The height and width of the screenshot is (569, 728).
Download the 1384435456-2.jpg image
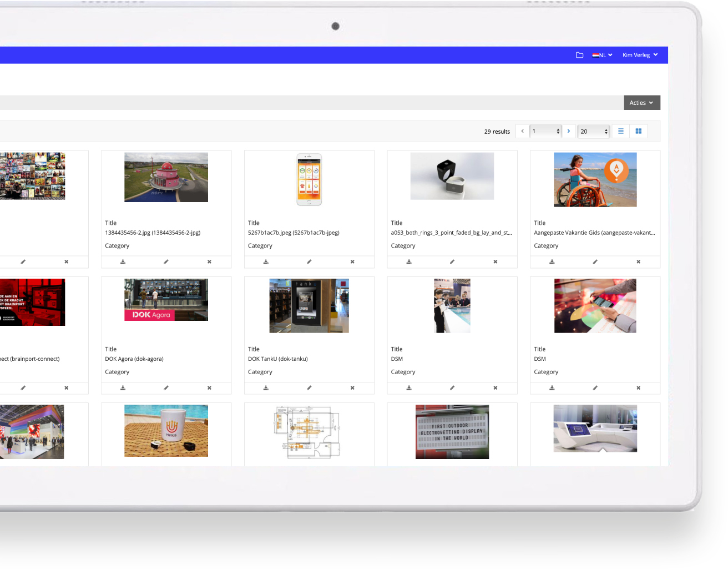pos(123,261)
